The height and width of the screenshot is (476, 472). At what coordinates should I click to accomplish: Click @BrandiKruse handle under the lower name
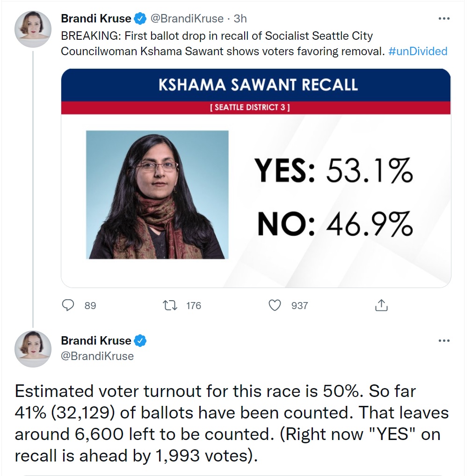click(x=97, y=356)
